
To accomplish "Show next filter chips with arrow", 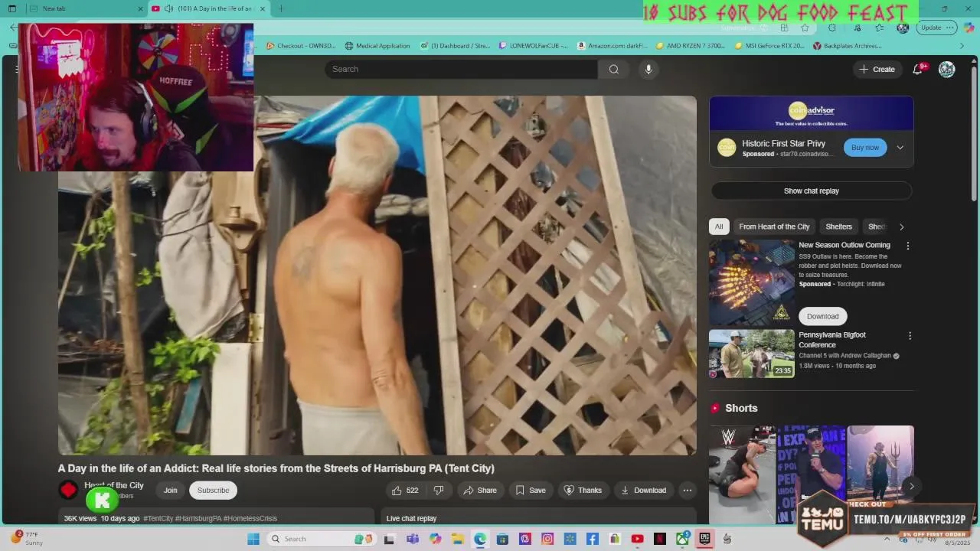I will click(901, 227).
